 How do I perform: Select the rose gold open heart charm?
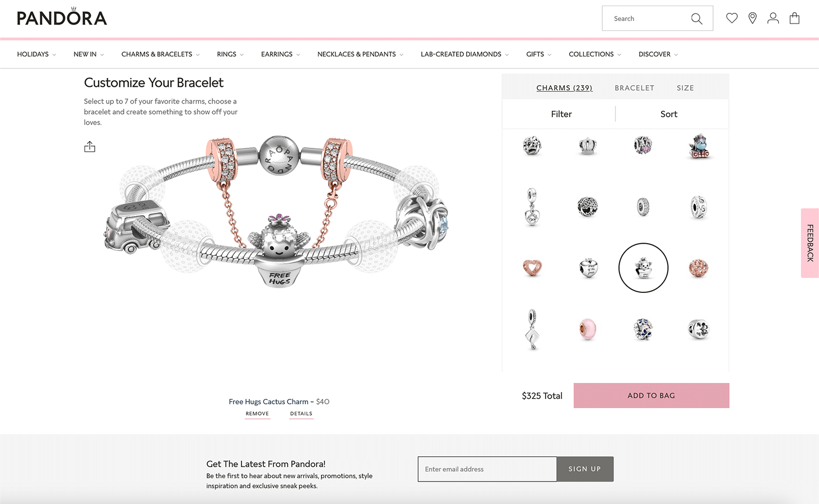[x=532, y=268]
